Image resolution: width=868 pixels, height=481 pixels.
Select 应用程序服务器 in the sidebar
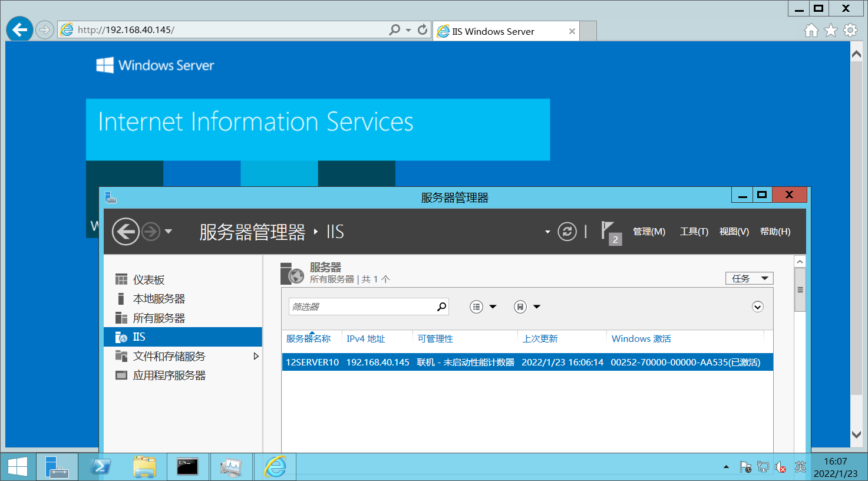(183, 375)
